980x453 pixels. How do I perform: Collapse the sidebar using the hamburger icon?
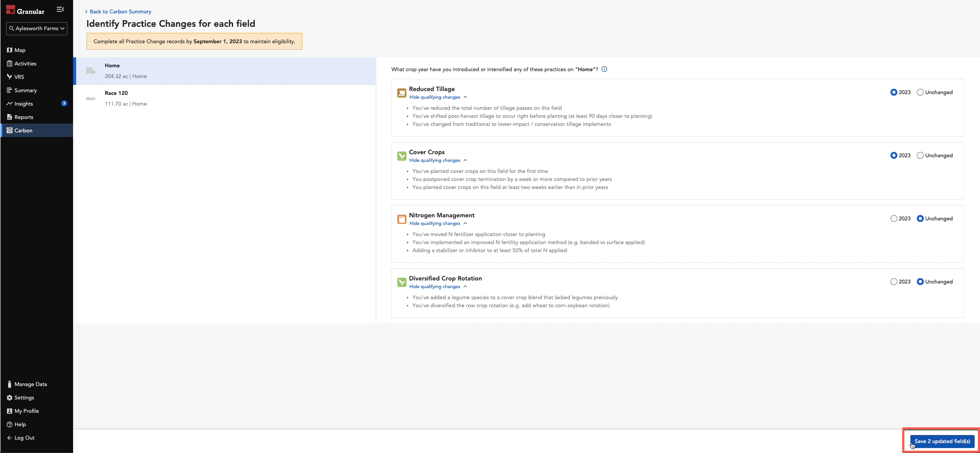[x=60, y=9]
